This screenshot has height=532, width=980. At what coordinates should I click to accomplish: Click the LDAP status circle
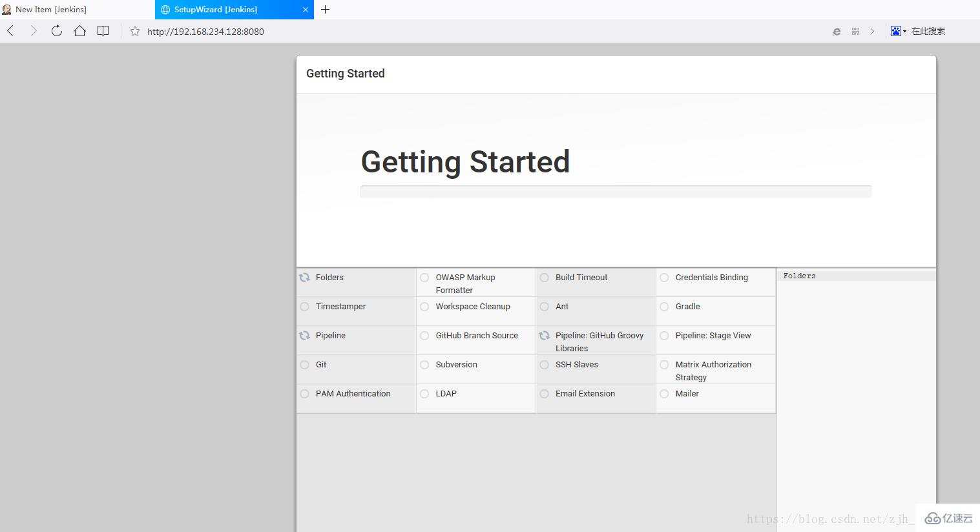[x=424, y=394]
